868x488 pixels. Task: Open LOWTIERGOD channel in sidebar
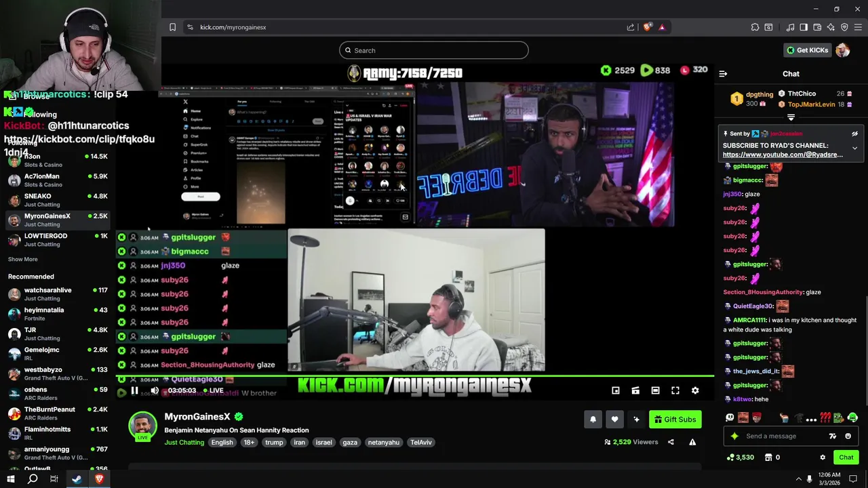click(x=58, y=240)
